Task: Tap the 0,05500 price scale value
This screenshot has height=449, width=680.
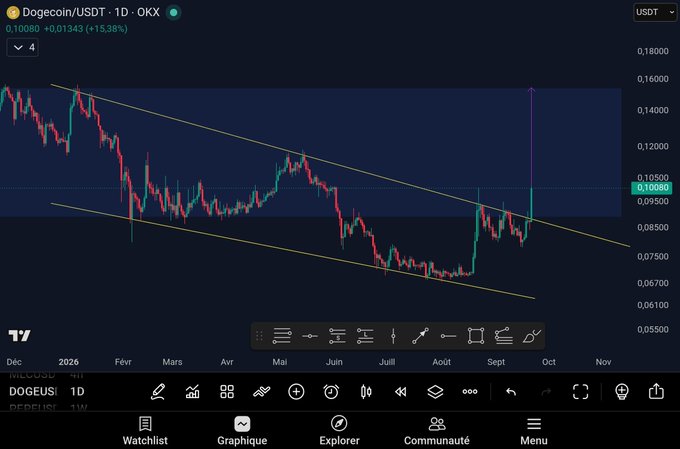Action: pos(653,329)
